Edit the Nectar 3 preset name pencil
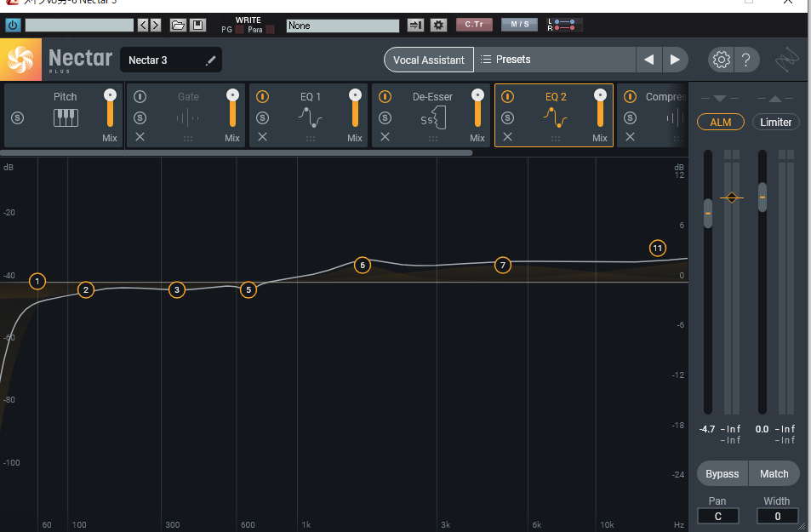This screenshot has height=532, width=811. coord(210,60)
